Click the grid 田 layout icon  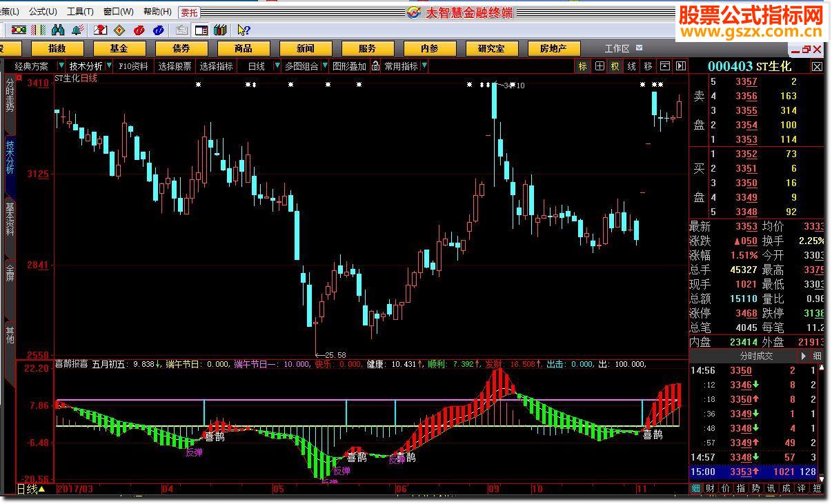pos(600,66)
